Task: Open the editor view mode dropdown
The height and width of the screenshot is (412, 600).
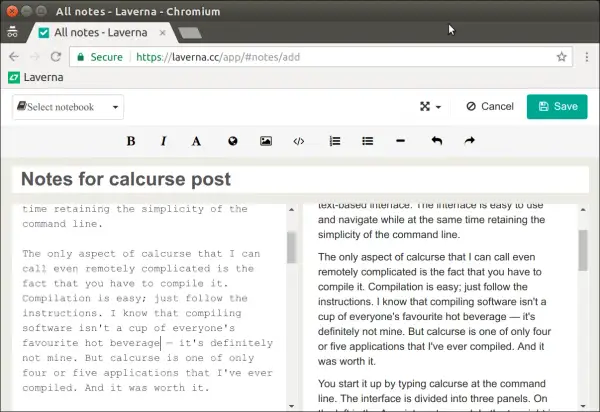Action: (430, 106)
